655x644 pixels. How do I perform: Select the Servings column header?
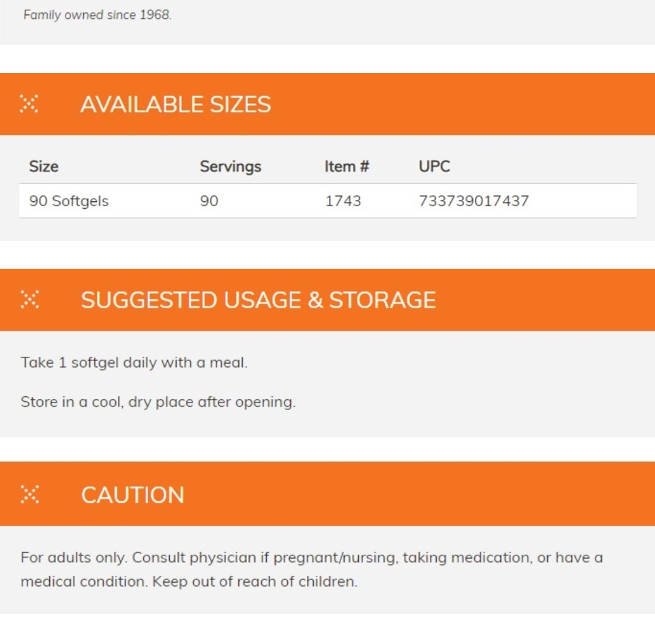231,166
